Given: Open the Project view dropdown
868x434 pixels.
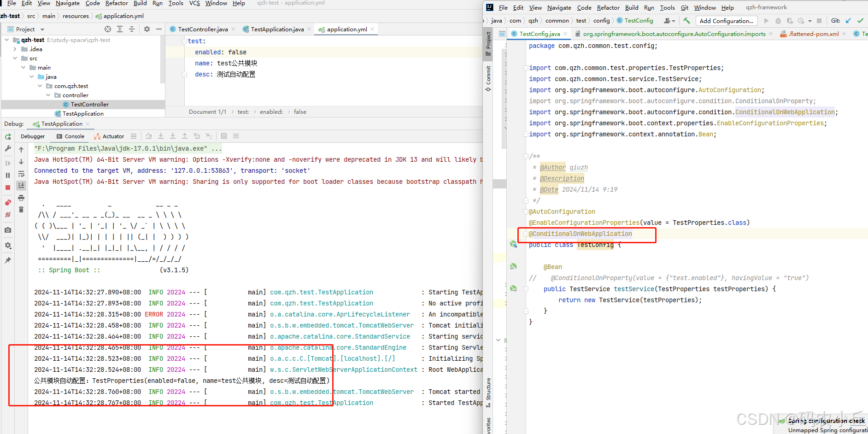Looking at the screenshot, I should [42, 29].
